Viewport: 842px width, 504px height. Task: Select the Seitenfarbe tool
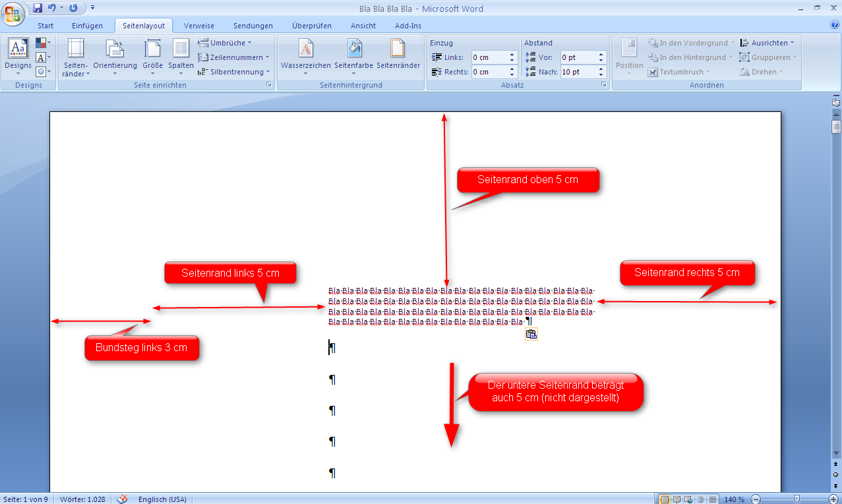tap(355, 57)
